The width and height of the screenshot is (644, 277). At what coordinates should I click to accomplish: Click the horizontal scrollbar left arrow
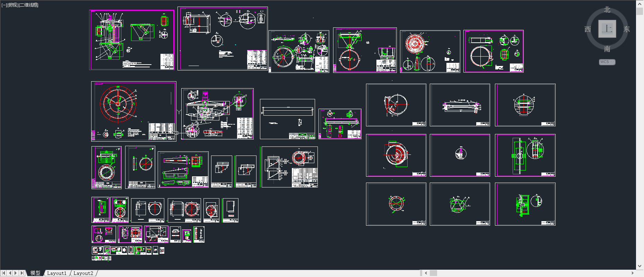pos(426,273)
